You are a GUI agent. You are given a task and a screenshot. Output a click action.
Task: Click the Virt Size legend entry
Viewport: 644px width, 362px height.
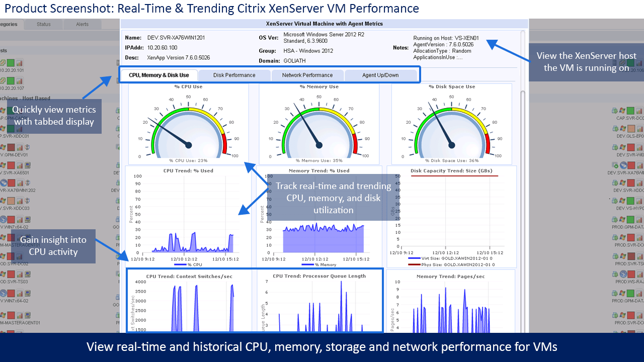coord(451,259)
